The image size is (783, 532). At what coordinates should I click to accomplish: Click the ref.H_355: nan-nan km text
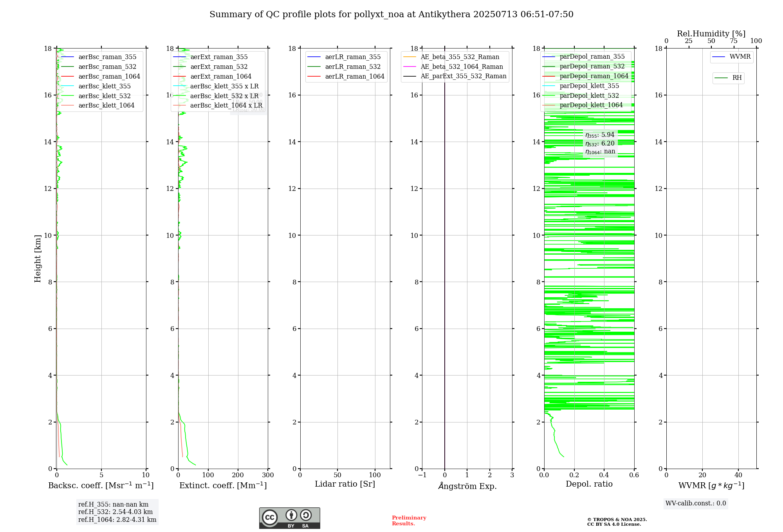click(113, 505)
